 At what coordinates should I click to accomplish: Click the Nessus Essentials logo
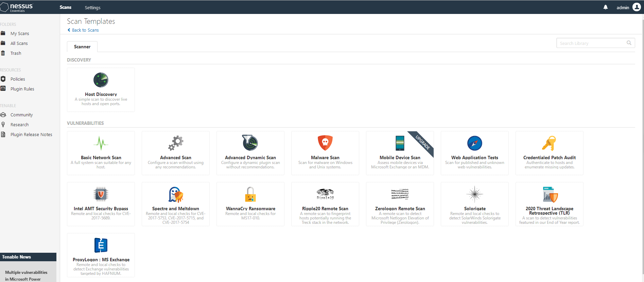17,7
